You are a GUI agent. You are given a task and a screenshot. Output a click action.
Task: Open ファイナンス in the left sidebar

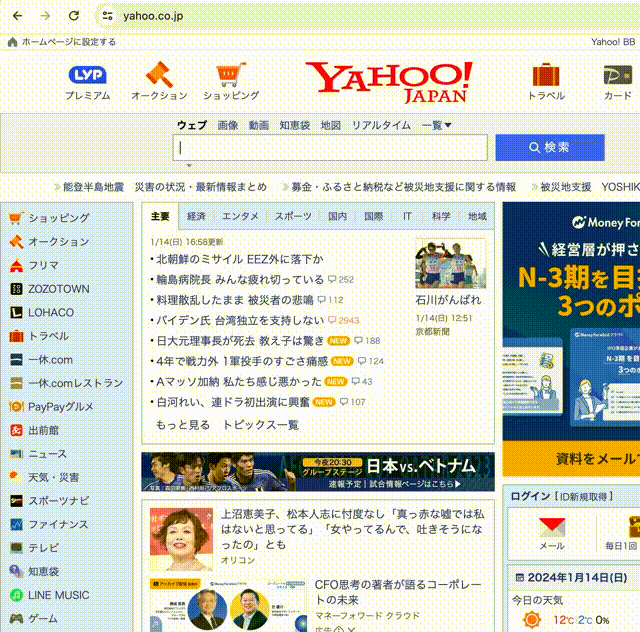pyautogui.click(x=58, y=525)
